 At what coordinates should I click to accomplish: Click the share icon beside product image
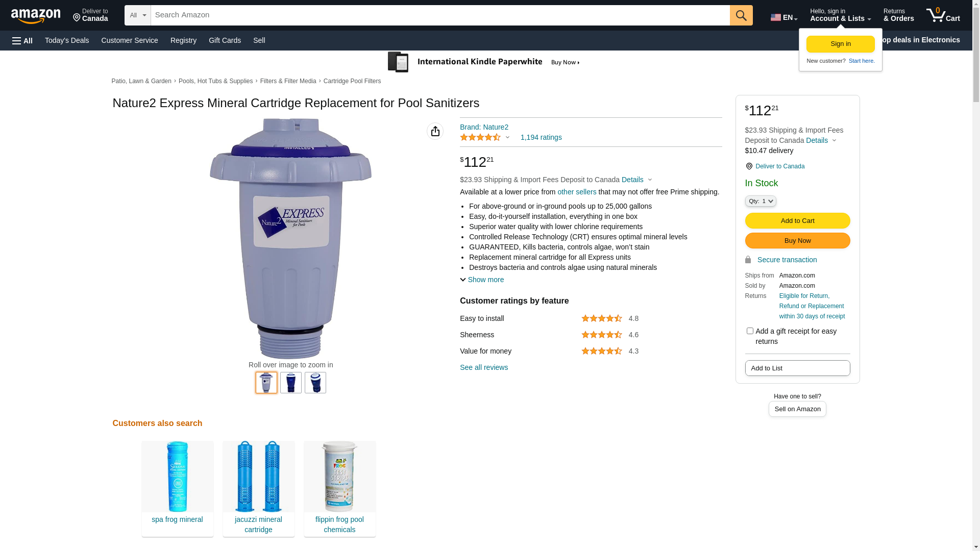click(x=435, y=131)
